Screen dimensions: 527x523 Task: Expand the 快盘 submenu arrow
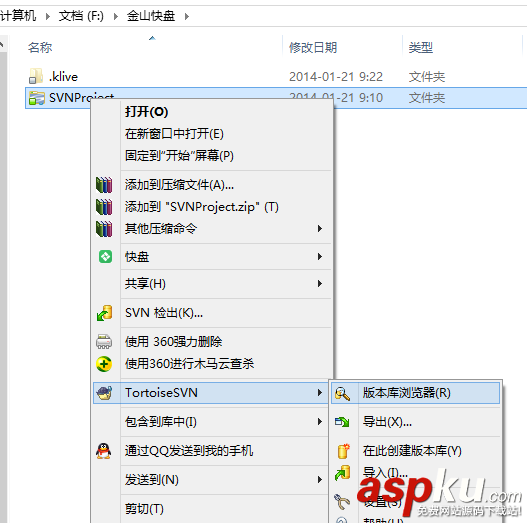[x=320, y=256]
